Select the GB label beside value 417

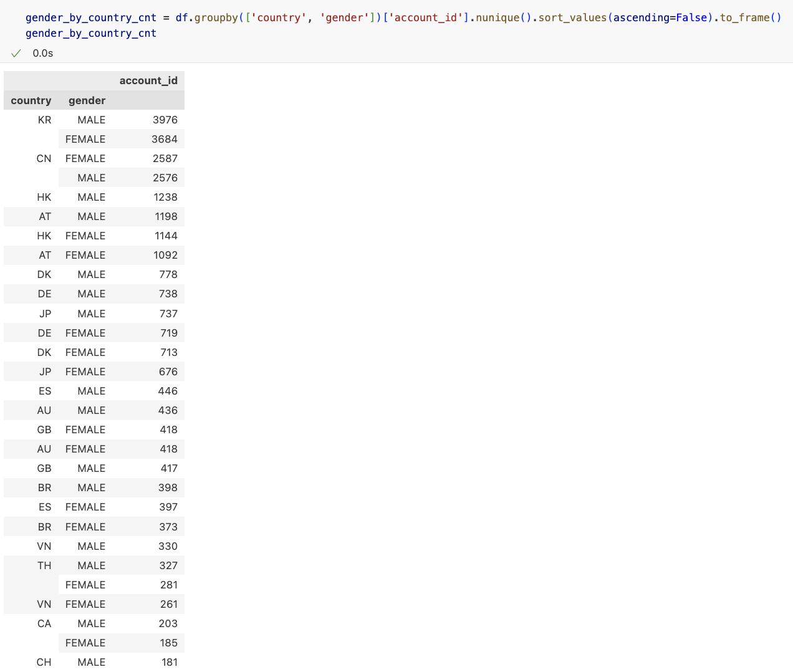pyautogui.click(x=44, y=468)
